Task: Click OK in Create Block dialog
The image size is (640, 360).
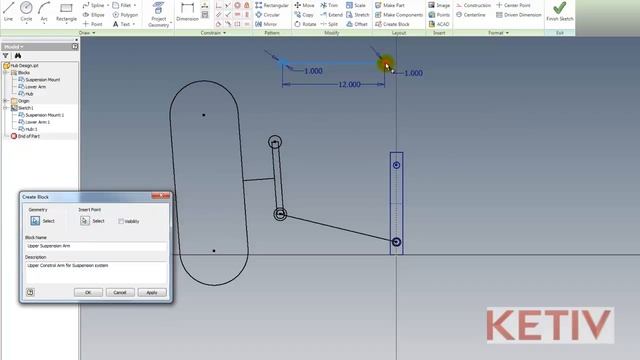Action: coord(88,293)
